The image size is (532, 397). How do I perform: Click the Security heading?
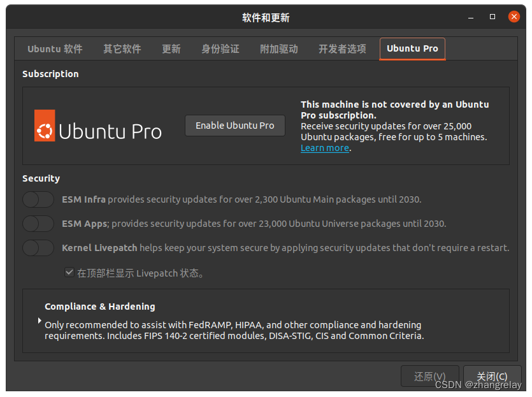coord(41,178)
